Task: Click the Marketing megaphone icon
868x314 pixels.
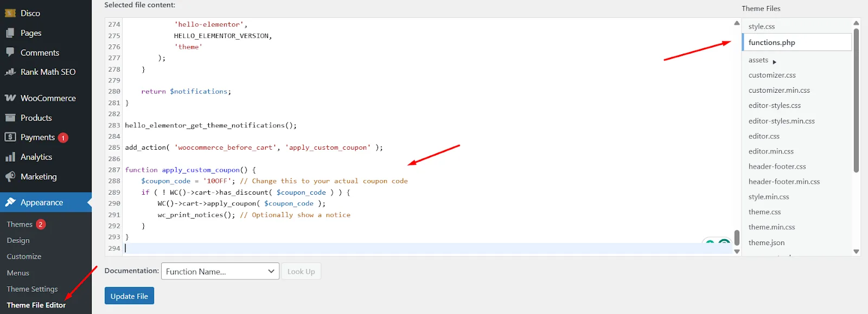Action: click(x=10, y=176)
